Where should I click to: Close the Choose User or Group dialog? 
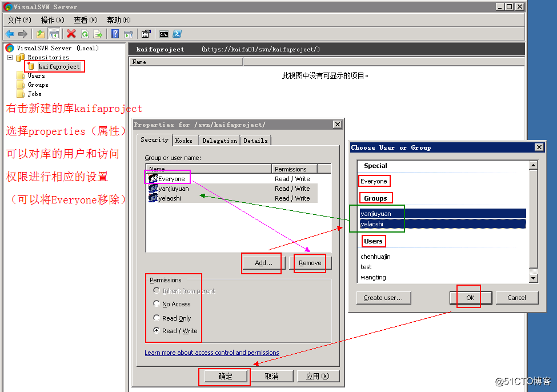[x=539, y=147]
